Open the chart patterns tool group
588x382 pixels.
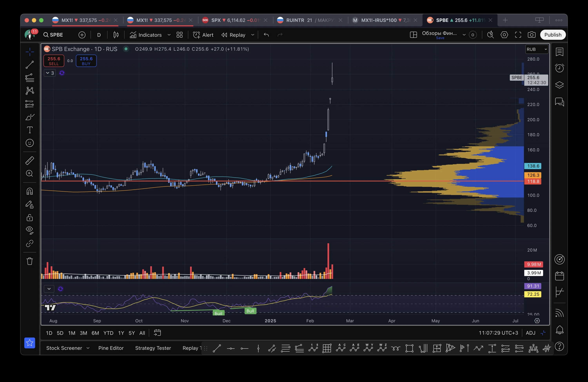pyautogui.click(x=30, y=91)
